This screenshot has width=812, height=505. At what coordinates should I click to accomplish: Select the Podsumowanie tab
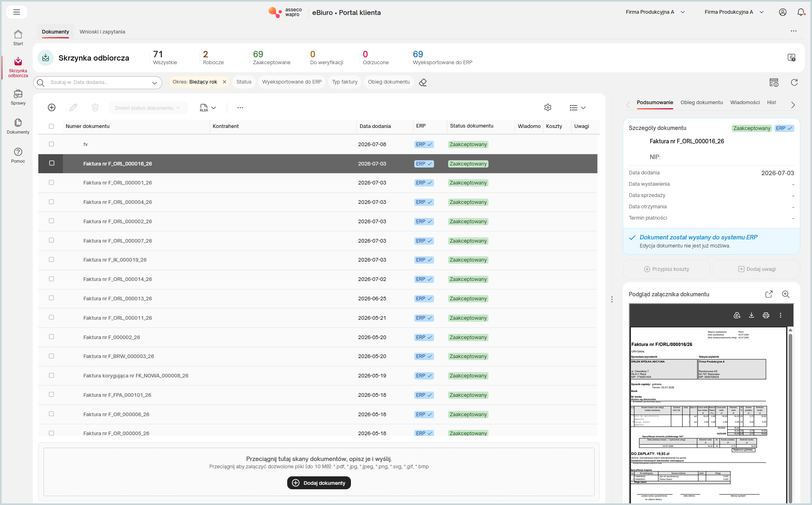click(x=655, y=103)
